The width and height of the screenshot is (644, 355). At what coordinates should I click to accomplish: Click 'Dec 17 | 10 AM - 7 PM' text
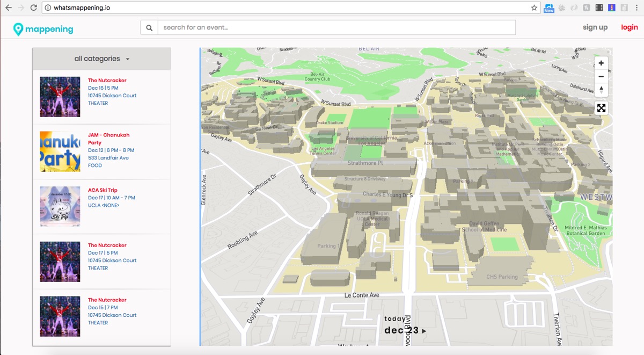click(112, 198)
